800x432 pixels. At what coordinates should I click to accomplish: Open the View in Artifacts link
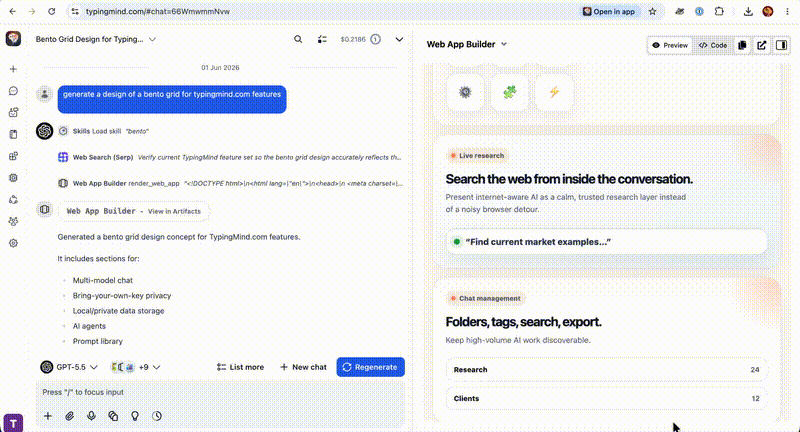click(x=174, y=211)
